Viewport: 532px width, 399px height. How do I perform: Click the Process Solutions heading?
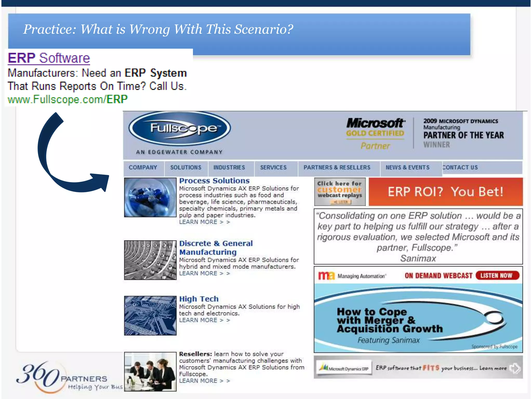click(x=214, y=181)
